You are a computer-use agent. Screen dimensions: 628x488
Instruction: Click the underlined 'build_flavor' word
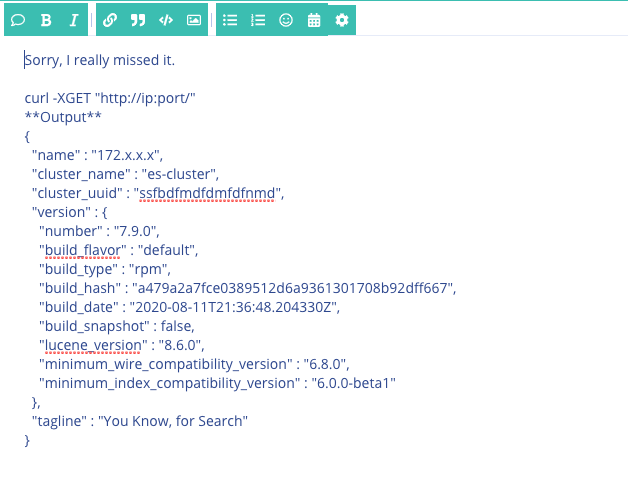tap(83, 250)
